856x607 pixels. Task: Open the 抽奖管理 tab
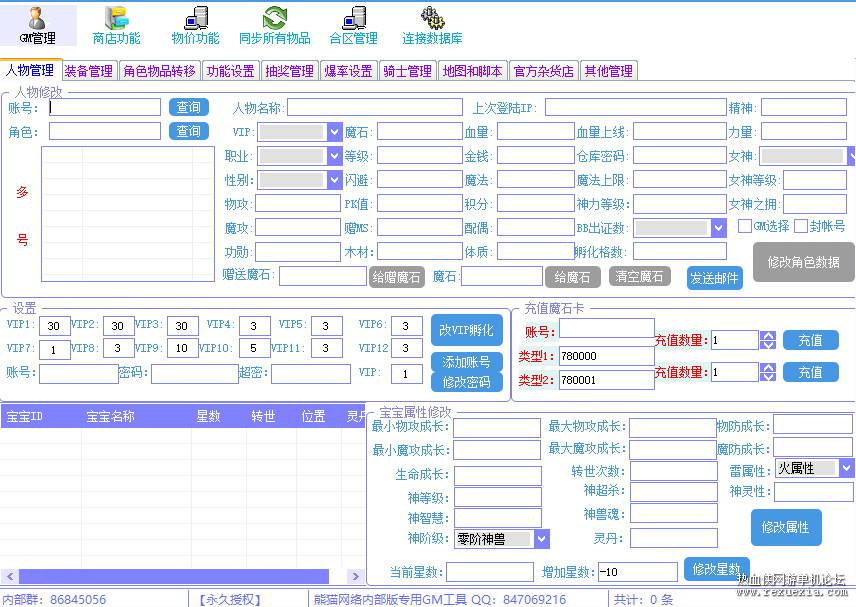pos(290,71)
